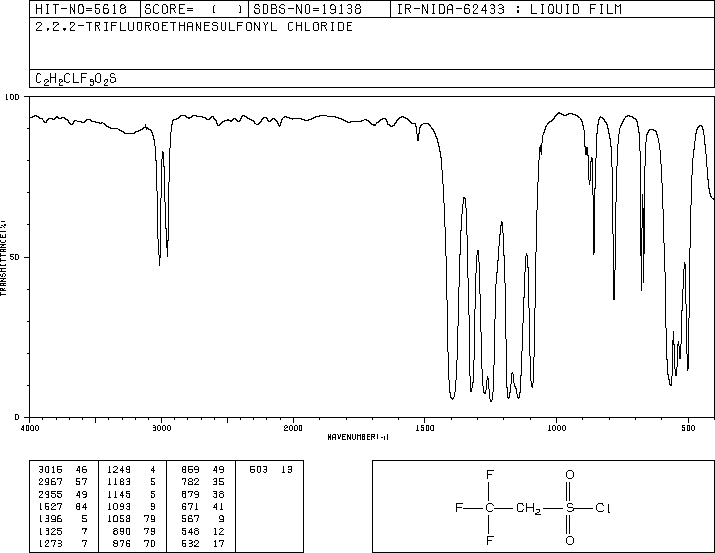Viewport: 715px width, 553px height.
Task: Select peak table value 1273
Action: [x=50, y=543]
